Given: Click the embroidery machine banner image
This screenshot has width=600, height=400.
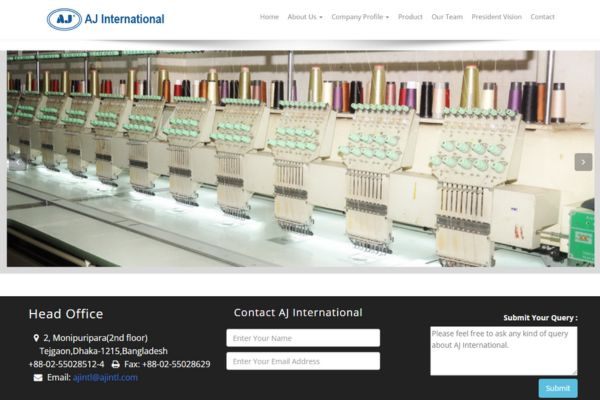Looking at the screenshot, I should [300, 160].
